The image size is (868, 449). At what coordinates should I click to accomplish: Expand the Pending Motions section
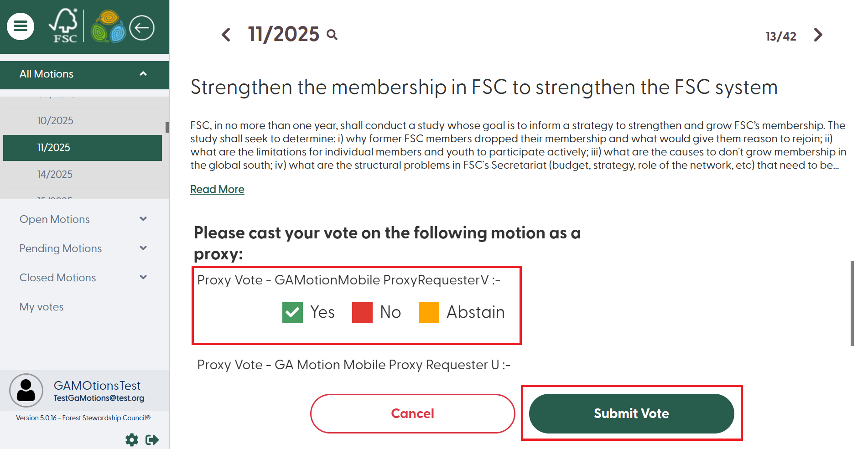(143, 248)
